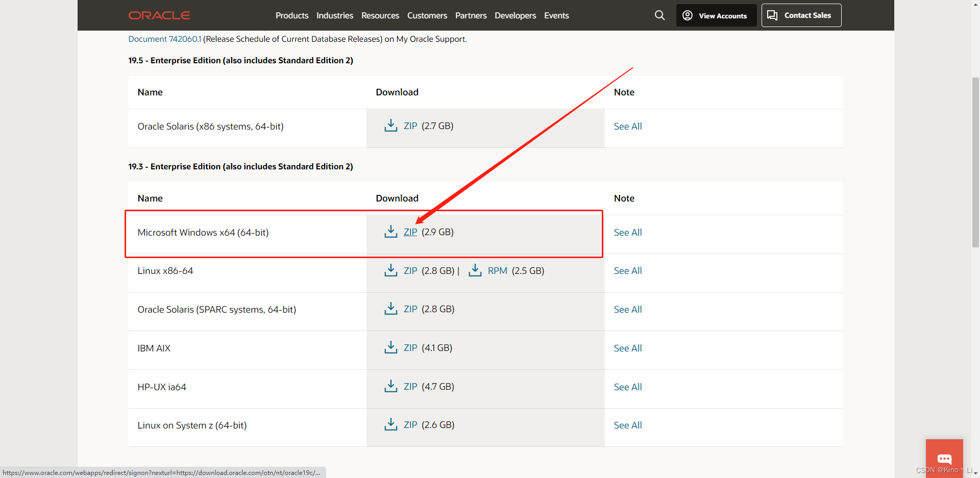Click the download icon for Linux on System z
The width and height of the screenshot is (980, 478).
click(x=391, y=424)
